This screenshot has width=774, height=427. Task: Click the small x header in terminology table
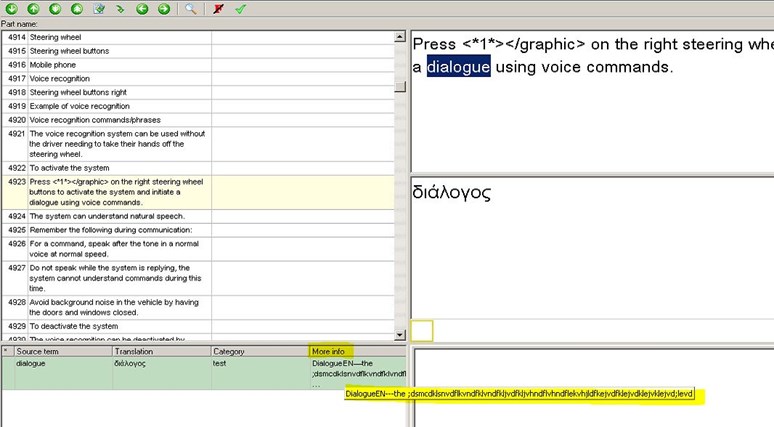click(x=7, y=351)
